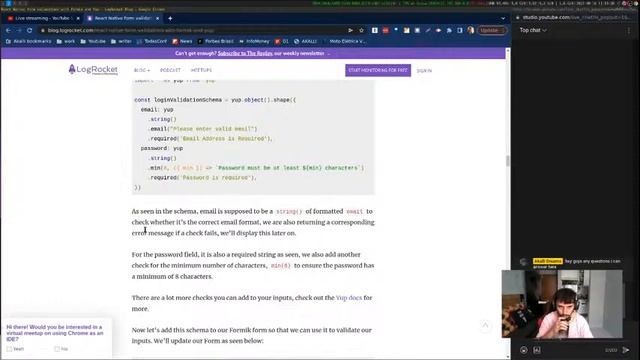The image size is (640, 360).
Task: Open the MEETUPS nav item
Action: pyautogui.click(x=201, y=70)
